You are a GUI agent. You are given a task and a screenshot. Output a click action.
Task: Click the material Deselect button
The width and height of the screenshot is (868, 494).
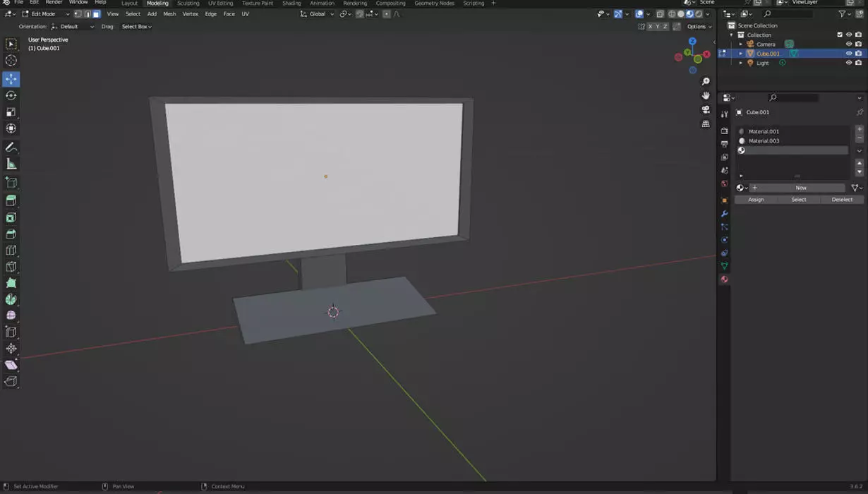pos(842,200)
